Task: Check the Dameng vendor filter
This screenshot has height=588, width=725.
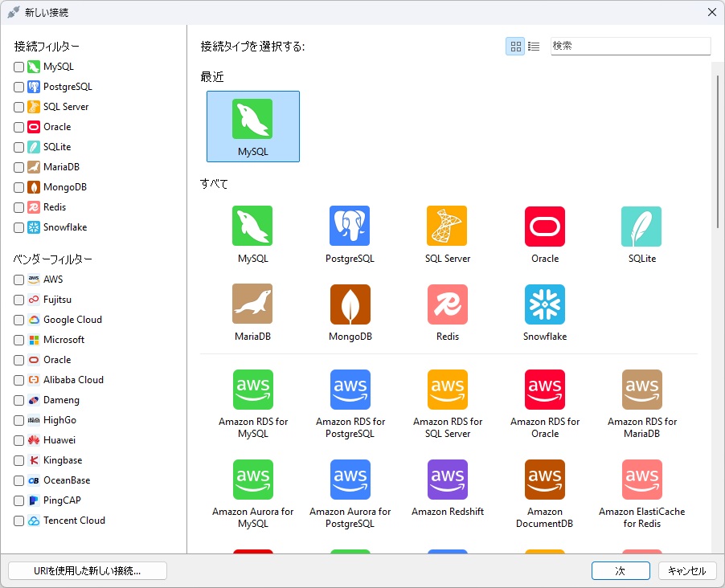Action: (x=19, y=400)
